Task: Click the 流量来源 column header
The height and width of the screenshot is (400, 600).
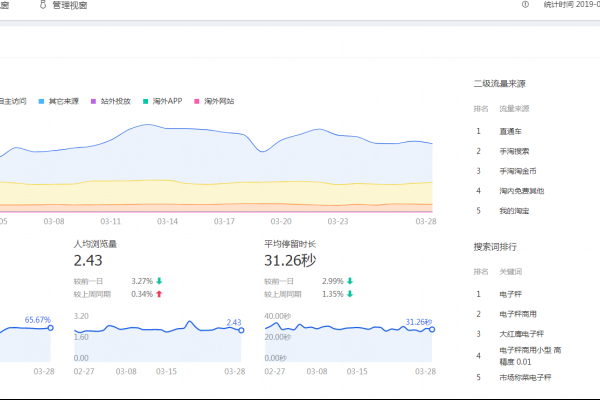Action: click(514, 109)
